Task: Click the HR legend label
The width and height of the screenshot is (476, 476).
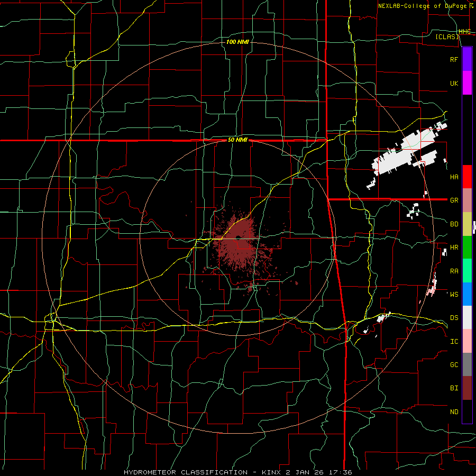Action: point(454,248)
